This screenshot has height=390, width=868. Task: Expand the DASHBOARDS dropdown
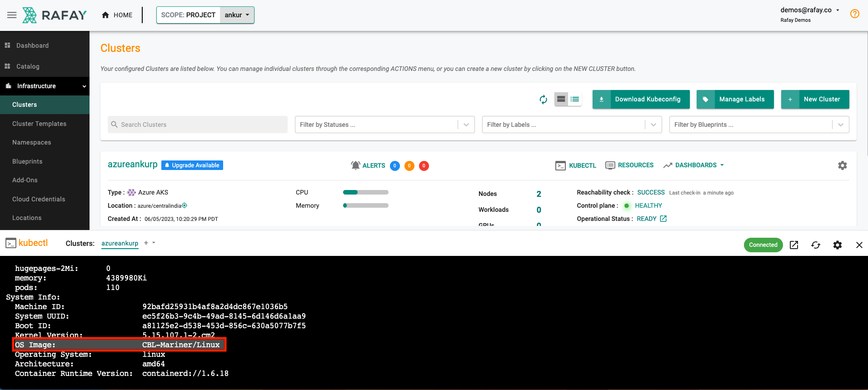pos(693,165)
